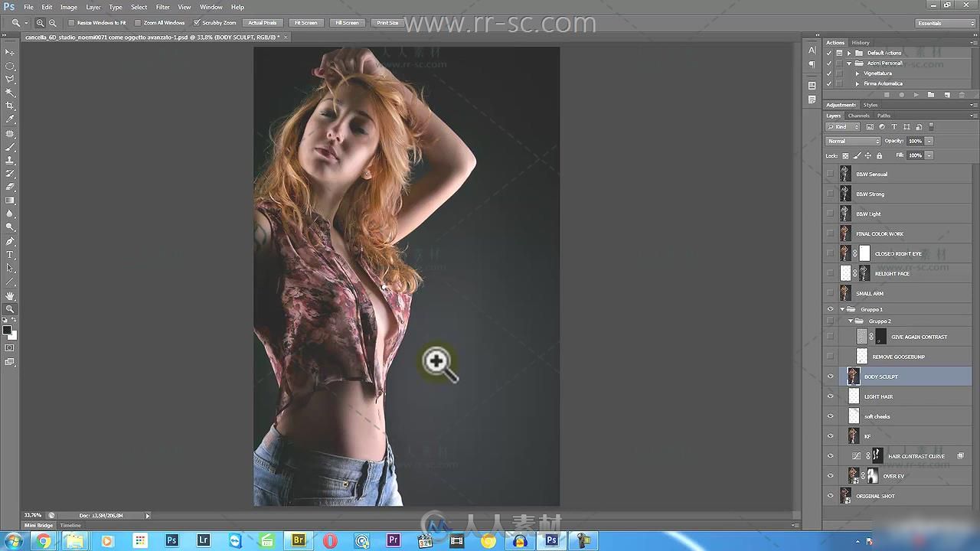Select the Polygonal Lasso tool

tap(10, 79)
